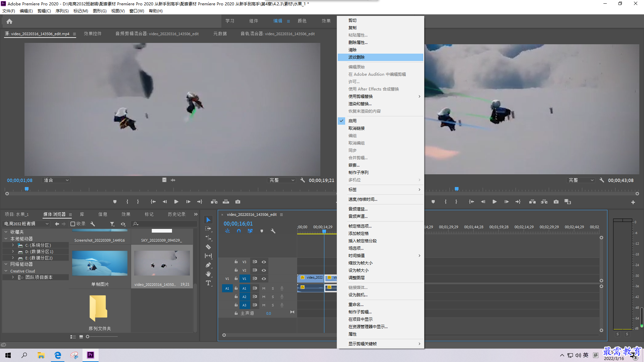
Task: Expand 团队项目版本 tree item
Action: pos(13,277)
